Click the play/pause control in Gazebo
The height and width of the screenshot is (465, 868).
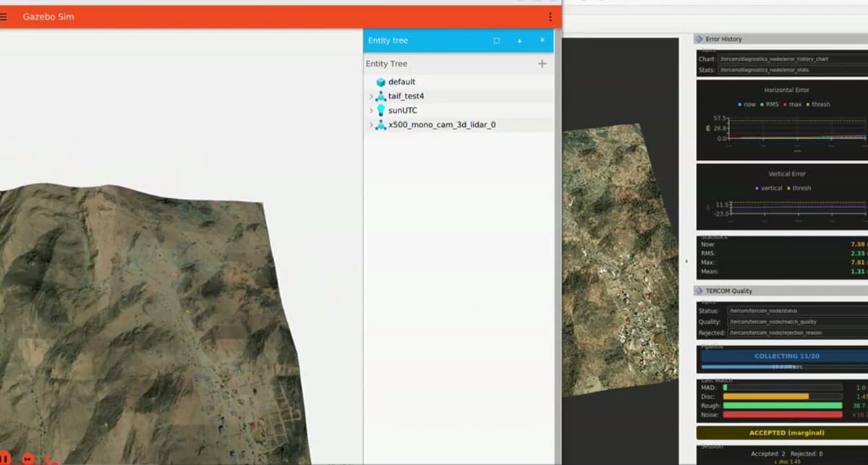[4, 458]
